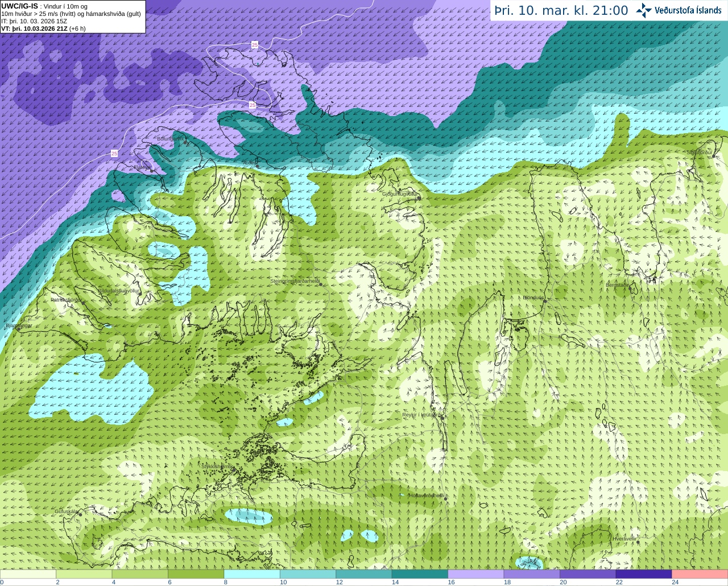Click the Veðurstofa Íslands name text

(688, 10)
